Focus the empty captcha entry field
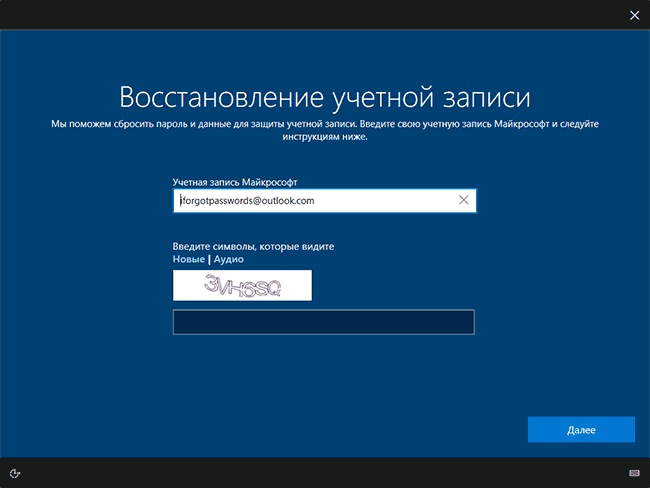The image size is (650, 488). 323,322
